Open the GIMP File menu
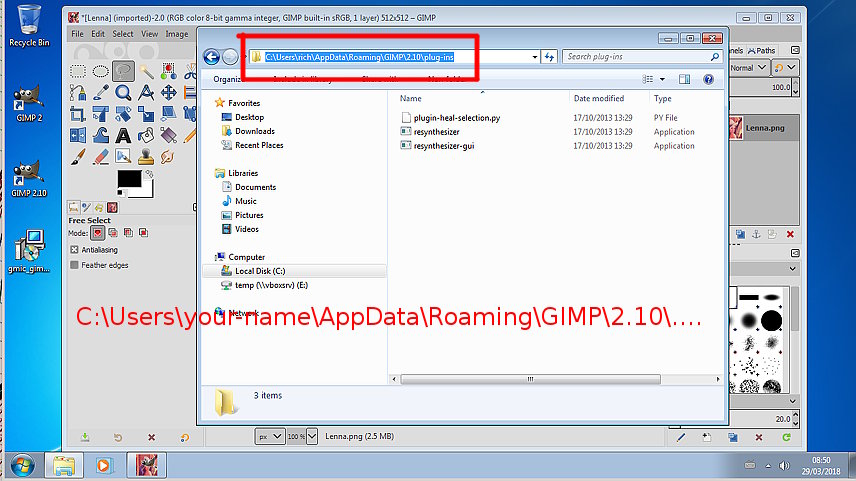The height and width of the screenshot is (481, 856). click(78, 34)
